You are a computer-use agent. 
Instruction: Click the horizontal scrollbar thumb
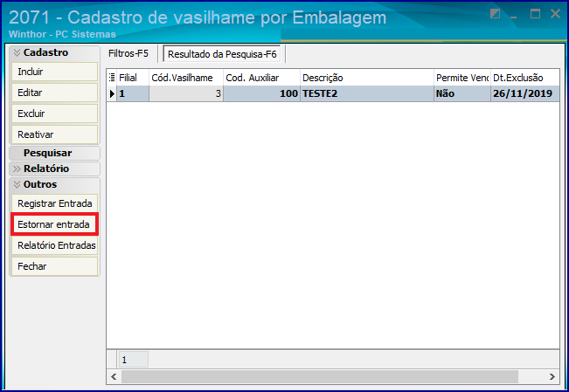click(320, 377)
